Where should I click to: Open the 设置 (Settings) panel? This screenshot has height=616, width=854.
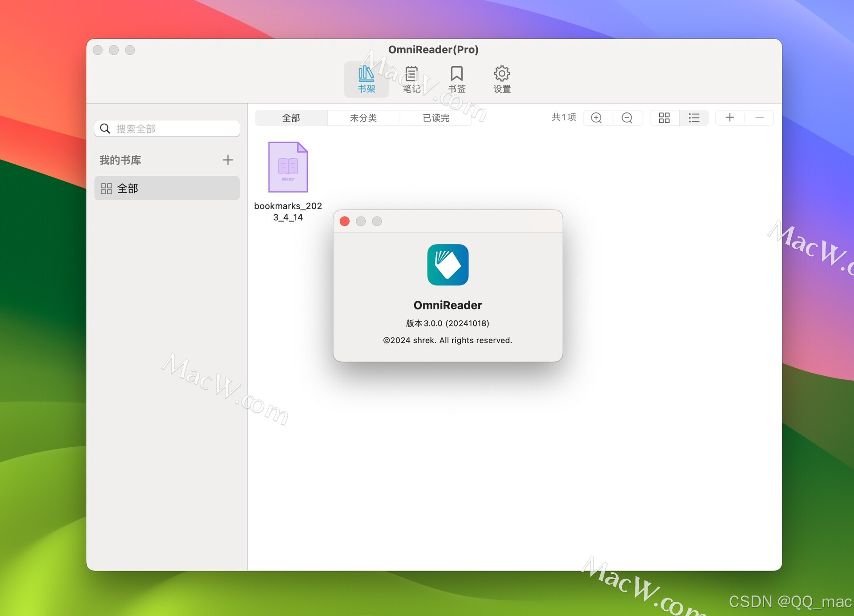click(x=503, y=78)
